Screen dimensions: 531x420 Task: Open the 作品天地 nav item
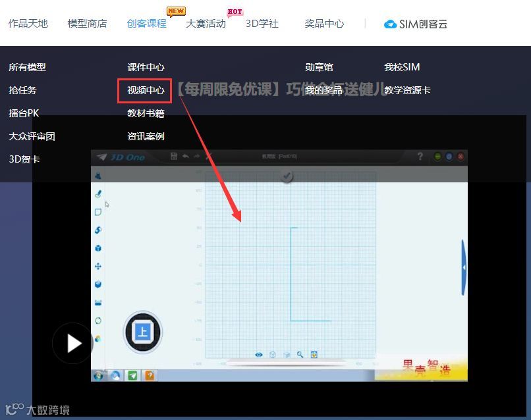28,24
